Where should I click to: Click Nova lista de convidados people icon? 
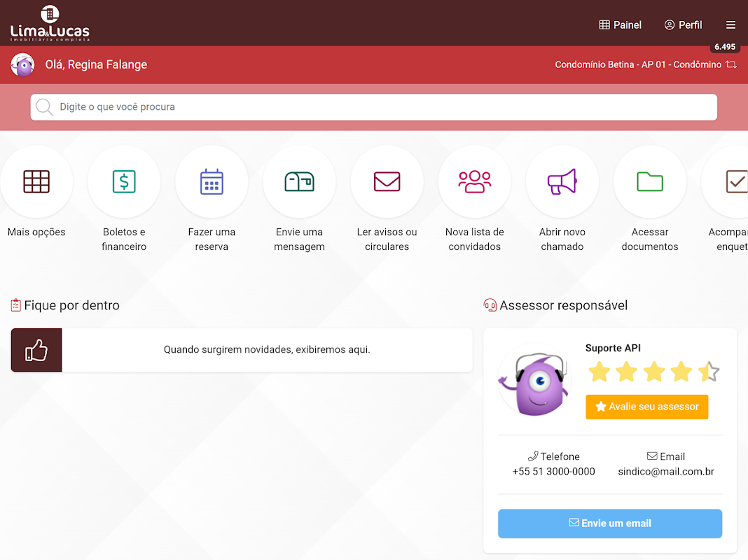coord(475,181)
